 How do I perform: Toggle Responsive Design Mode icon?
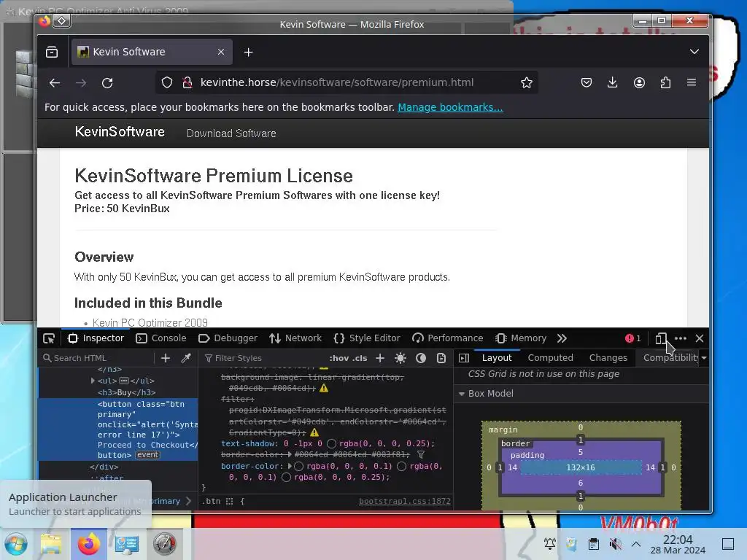pos(660,338)
